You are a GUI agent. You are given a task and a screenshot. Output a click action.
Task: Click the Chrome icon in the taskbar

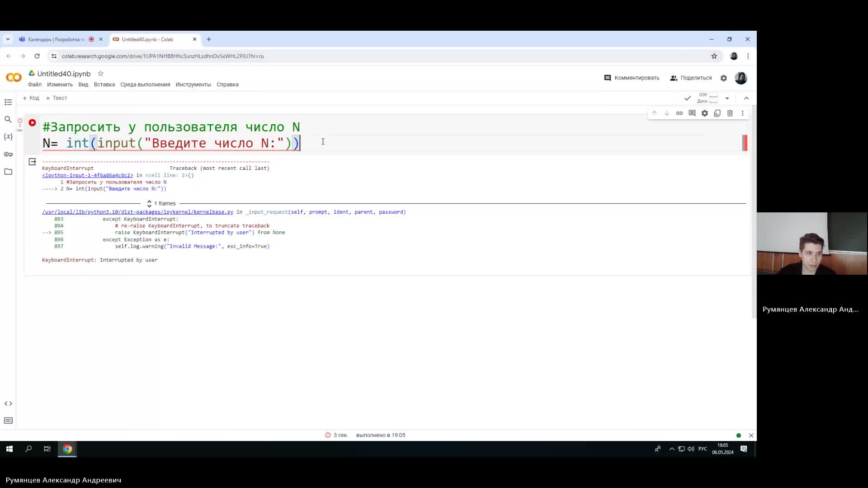(67, 449)
